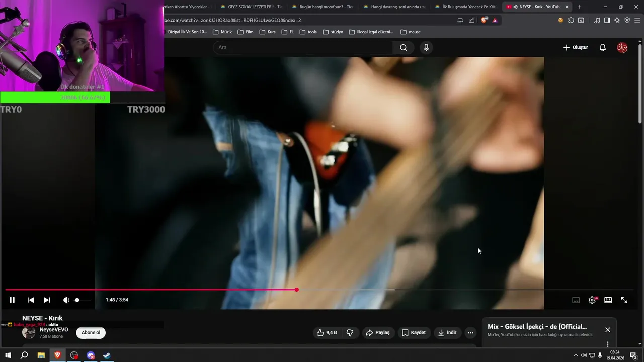Switch to GECE SOKAK LEZZETLERİ tab
The image size is (644, 362).
coord(252,7)
